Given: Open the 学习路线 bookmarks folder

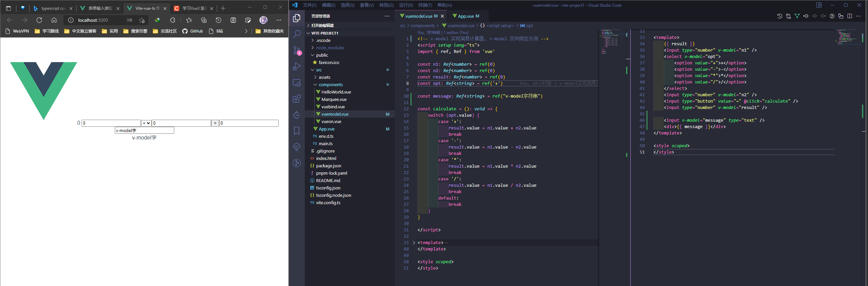Looking at the screenshot, I should click(x=47, y=31).
